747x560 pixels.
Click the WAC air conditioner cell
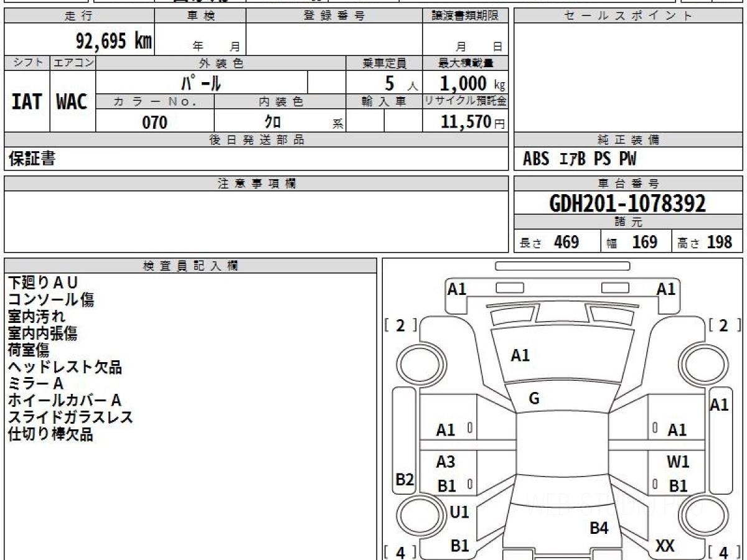[x=72, y=101]
